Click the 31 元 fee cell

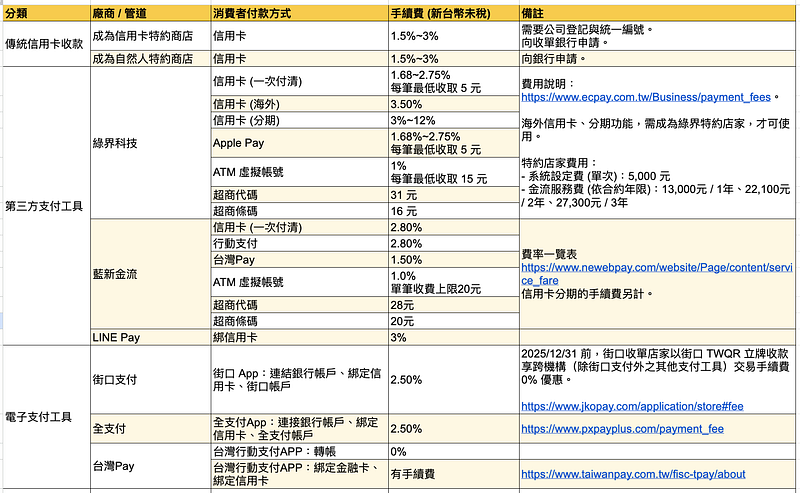click(x=454, y=195)
